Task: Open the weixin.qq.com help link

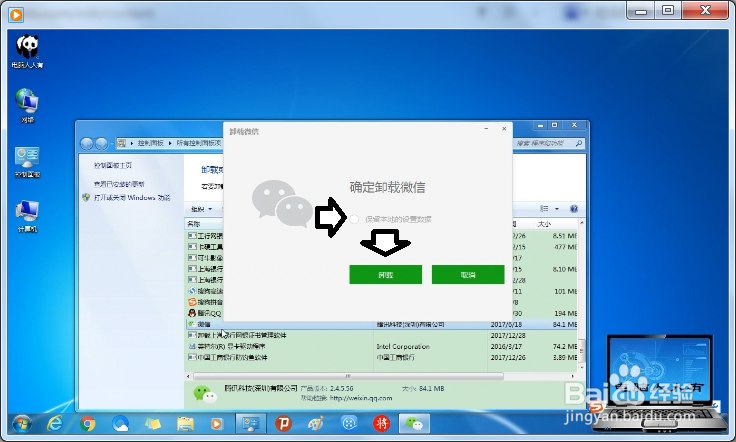Action: tap(360, 398)
